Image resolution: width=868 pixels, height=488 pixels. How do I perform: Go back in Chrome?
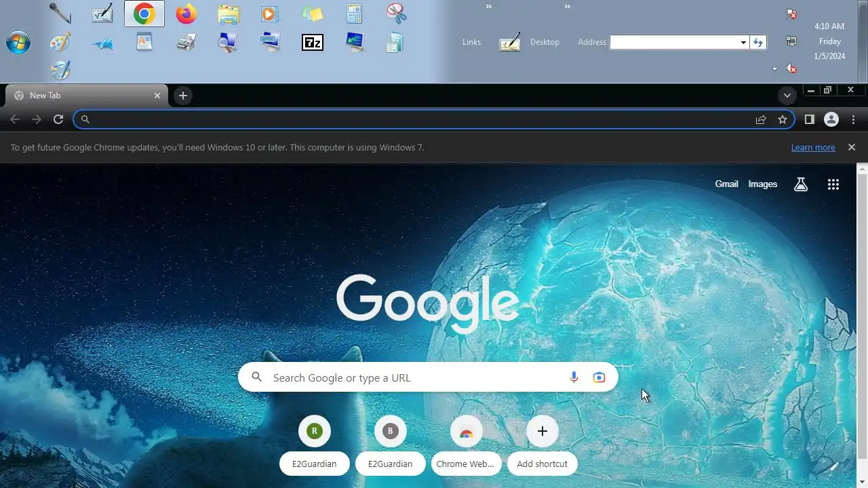pos(15,119)
